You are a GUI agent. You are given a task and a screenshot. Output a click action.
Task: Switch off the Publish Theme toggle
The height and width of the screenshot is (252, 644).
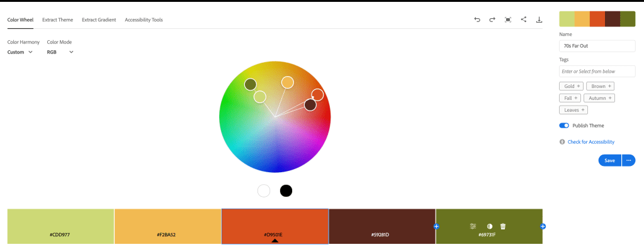click(x=564, y=126)
